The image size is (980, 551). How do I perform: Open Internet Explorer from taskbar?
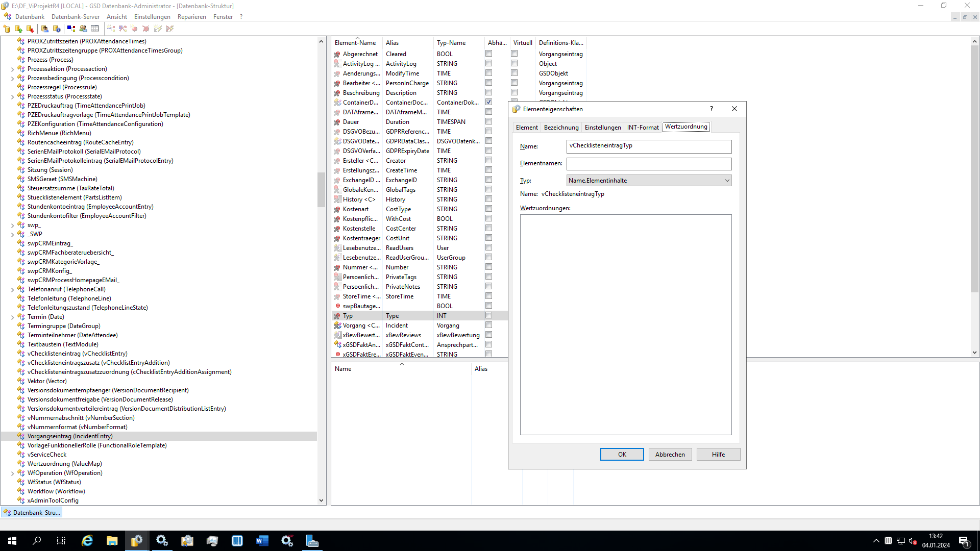[x=87, y=541]
